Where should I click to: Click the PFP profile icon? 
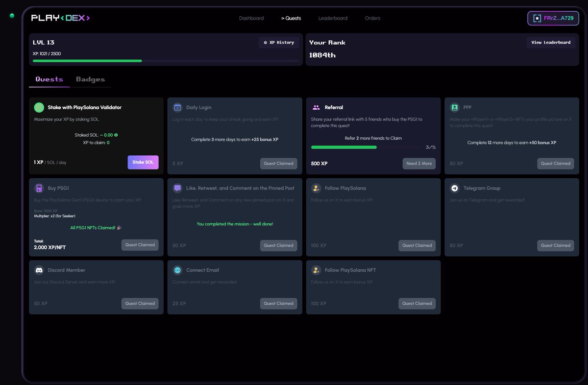[x=454, y=107]
